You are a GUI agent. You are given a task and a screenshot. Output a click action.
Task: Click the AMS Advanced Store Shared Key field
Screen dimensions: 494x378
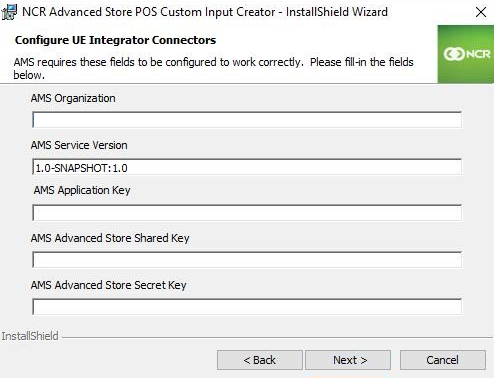click(247, 260)
